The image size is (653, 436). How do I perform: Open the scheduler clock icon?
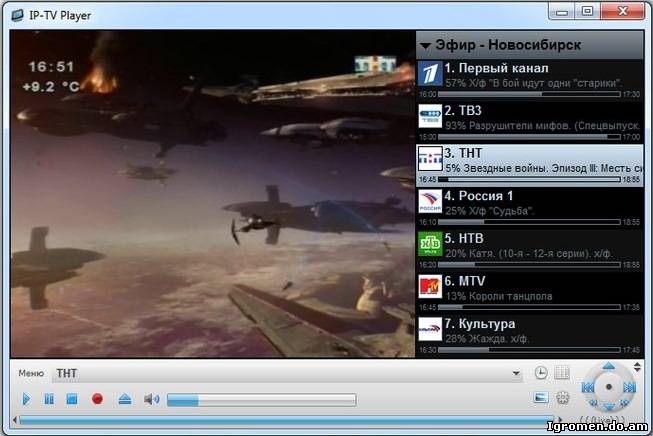pos(541,373)
